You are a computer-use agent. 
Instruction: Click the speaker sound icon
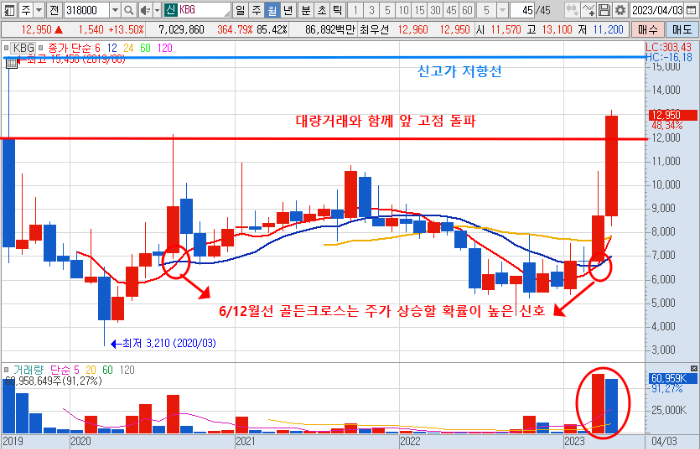(145, 10)
